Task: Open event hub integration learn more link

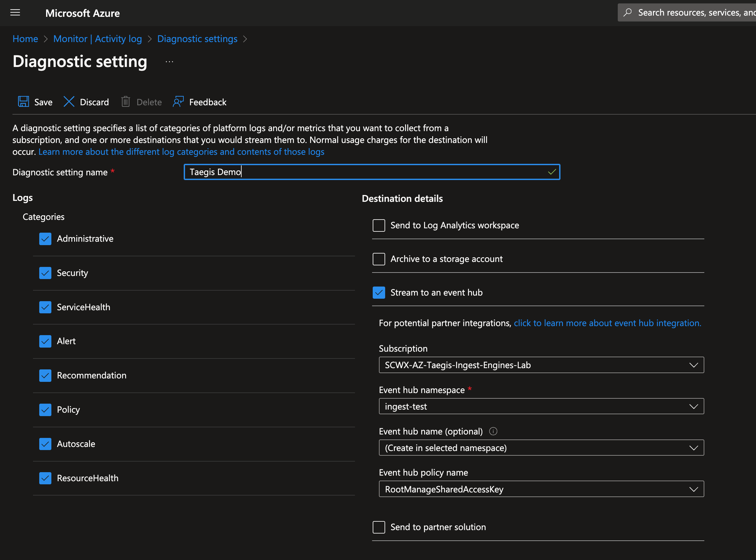Action: pyautogui.click(x=607, y=323)
